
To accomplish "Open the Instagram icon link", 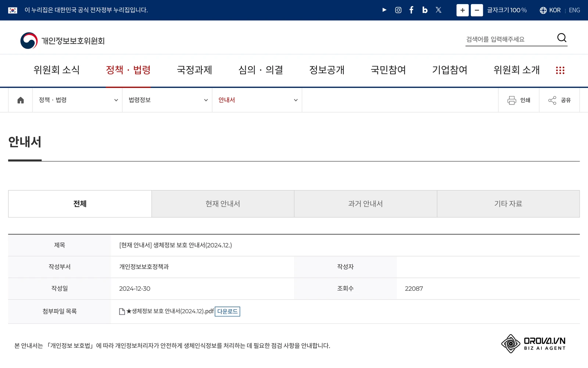I will click(398, 10).
